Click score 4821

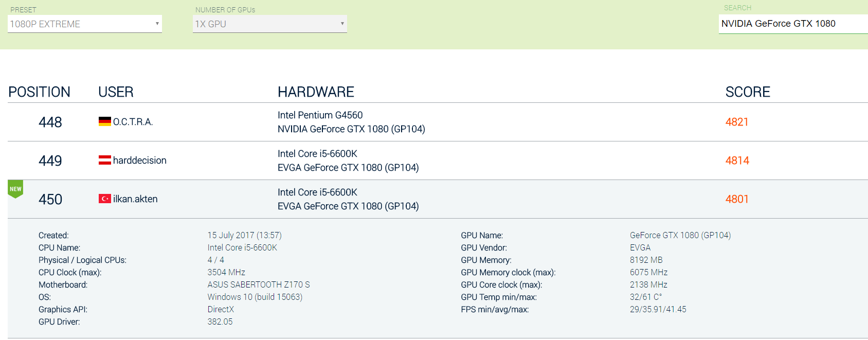[x=737, y=122]
